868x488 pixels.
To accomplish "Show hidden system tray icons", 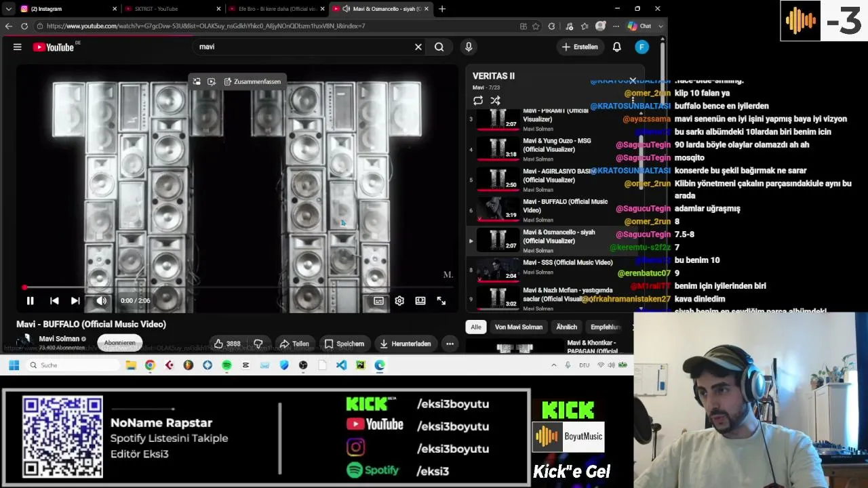I will pyautogui.click(x=554, y=365).
